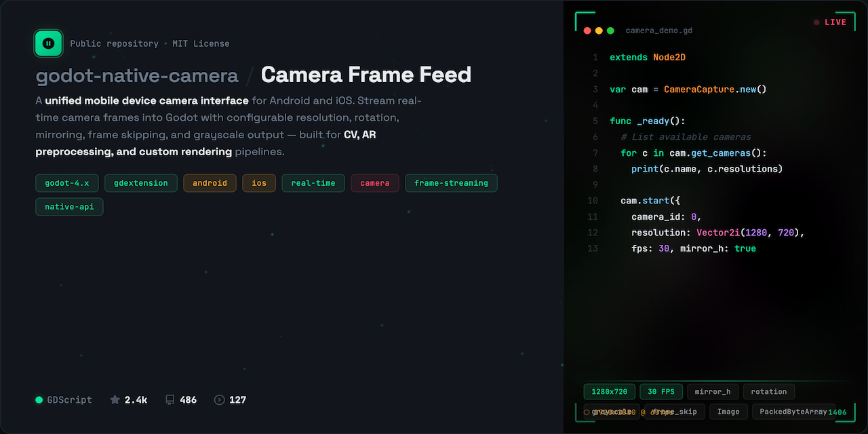Click code line 'cam.start({'
The height and width of the screenshot is (434, 868).
point(650,201)
